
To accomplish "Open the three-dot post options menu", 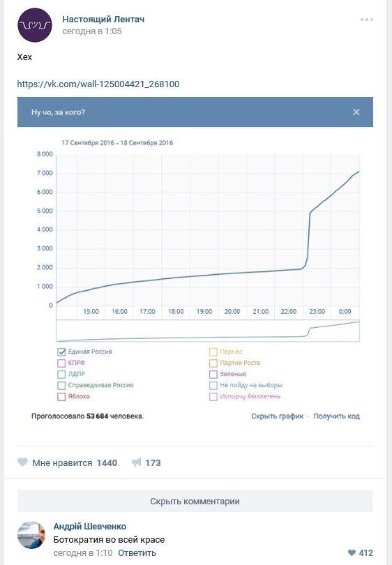I will point(366,20).
